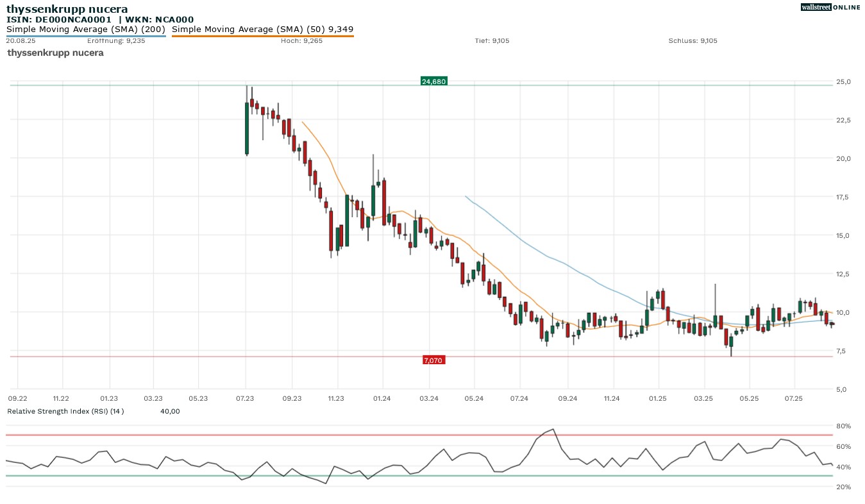
Task: Click the 07.23 time axis label
Action: [246, 398]
